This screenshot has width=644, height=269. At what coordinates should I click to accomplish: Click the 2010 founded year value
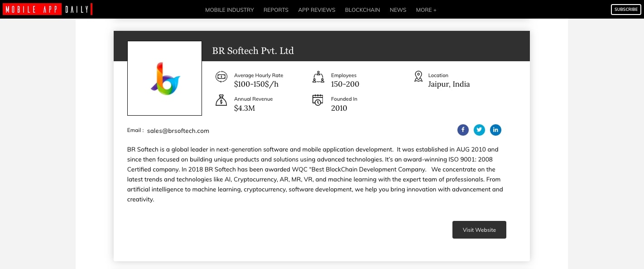pos(339,108)
